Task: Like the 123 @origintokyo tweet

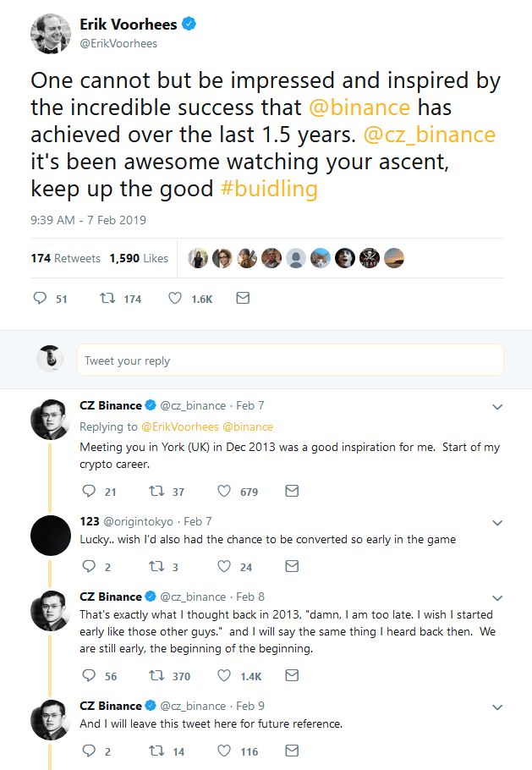Action: tap(224, 566)
